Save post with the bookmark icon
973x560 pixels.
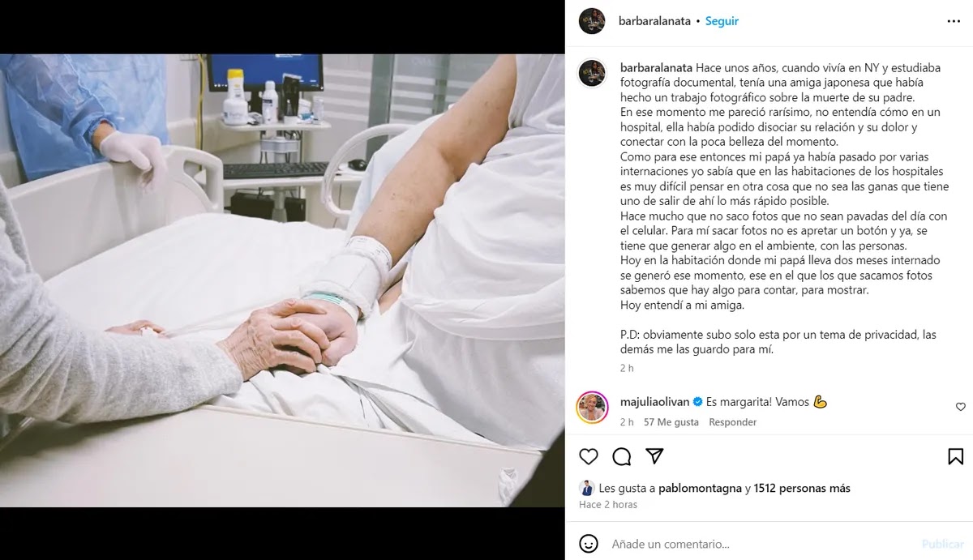click(956, 456)
